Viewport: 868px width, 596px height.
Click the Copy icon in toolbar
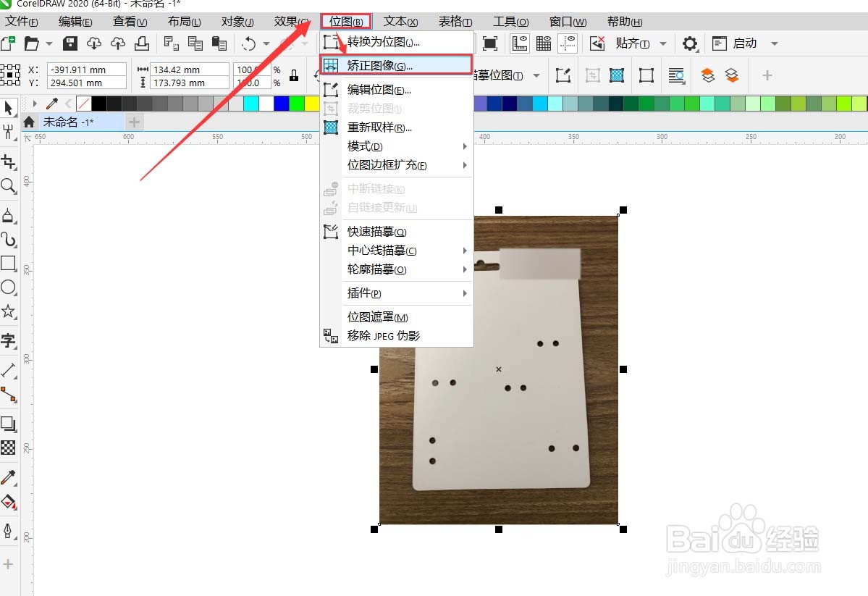(195, 43)
